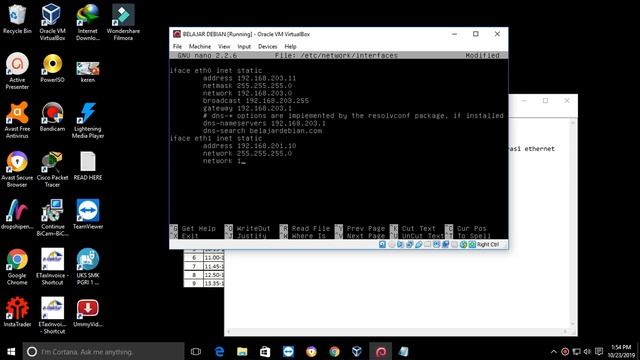This screenshot has width=640, height=360.
Task: Select UmmyVideo downloader desktop icon
Action: pyautogui.click(x=88, y=313)
